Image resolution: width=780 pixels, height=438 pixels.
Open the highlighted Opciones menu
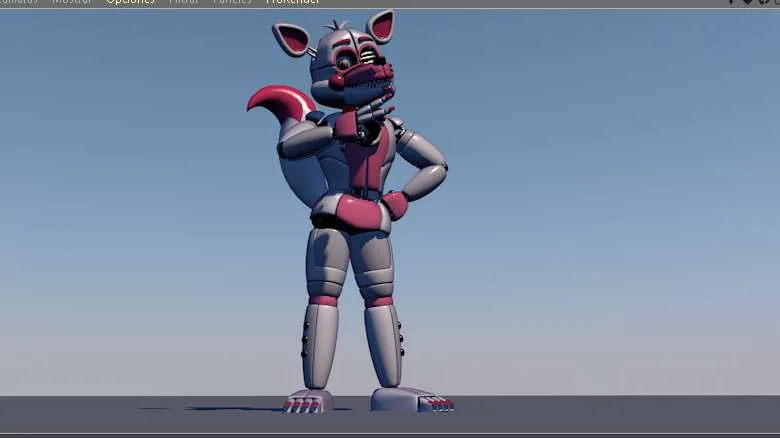(x=130, y=1)
